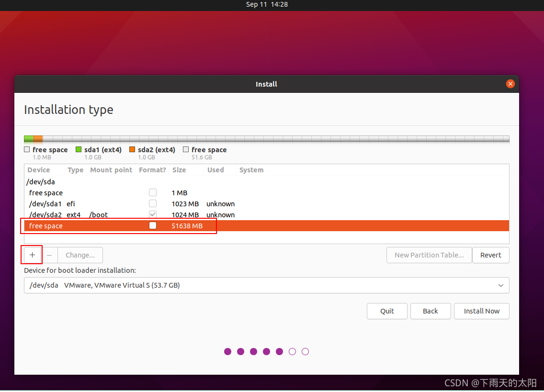Screen dimensions: 544x392
Task: Click the green sda1 segment in the disk bar
Action: tap(29, 139)
